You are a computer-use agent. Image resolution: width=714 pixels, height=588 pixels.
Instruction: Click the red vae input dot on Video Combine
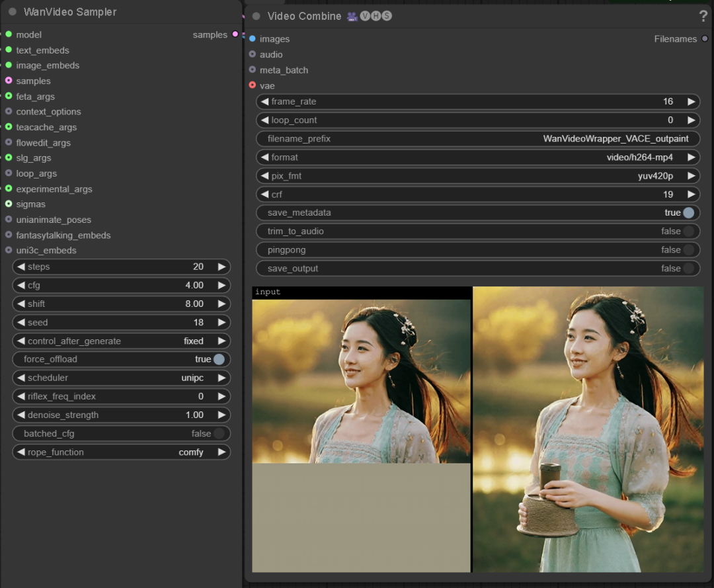coord(253,85)
